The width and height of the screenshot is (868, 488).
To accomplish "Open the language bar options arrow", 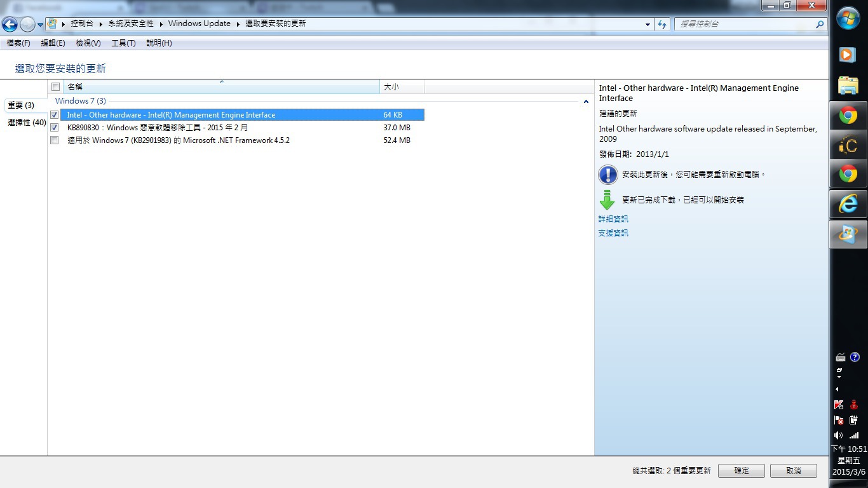I will click(x=839, y=377).
